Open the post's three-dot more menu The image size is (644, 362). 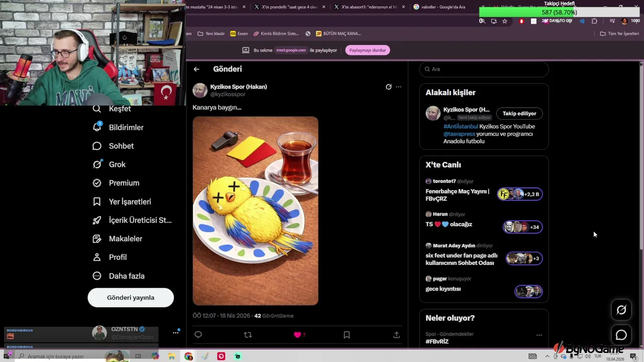click(398, 87)
